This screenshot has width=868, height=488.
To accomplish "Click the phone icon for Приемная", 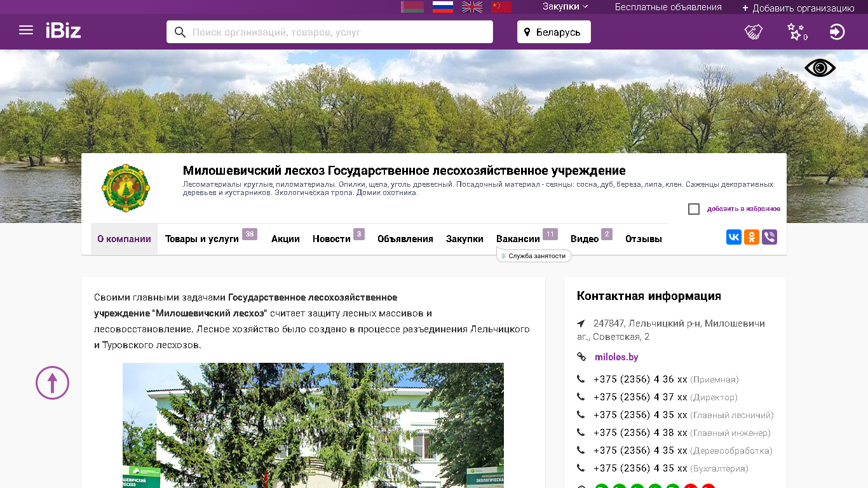I will point(581,379).
